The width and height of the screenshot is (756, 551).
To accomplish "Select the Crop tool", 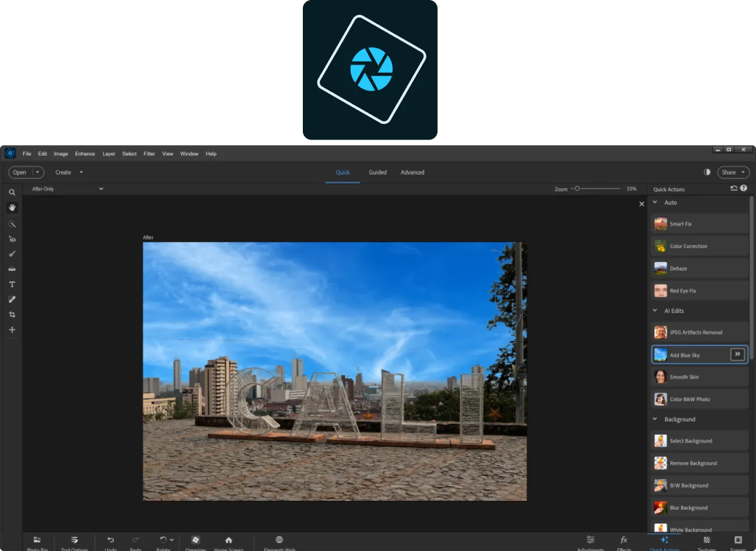I will pos(12,314).
